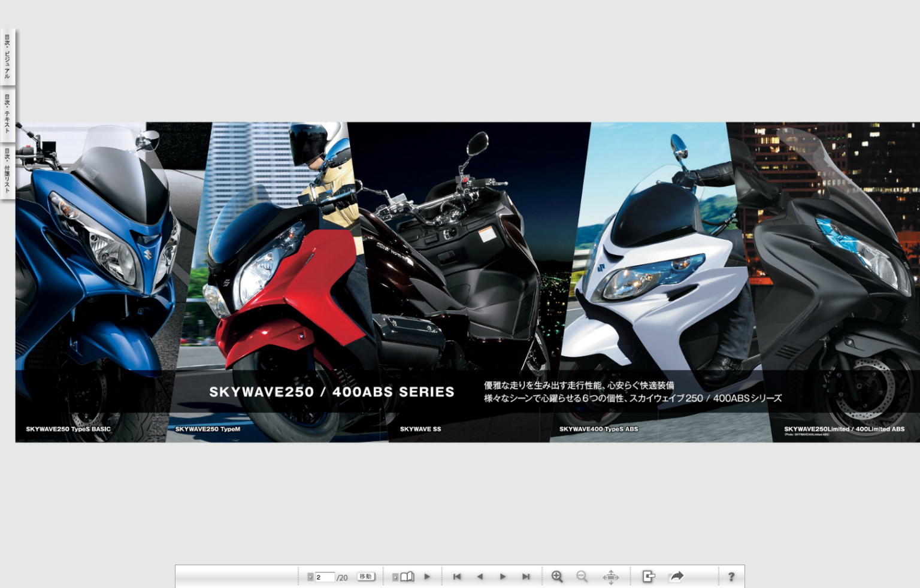
Task: Click the SKYWAVE250 TypeS BASIC caption
Action: coord(68,429)
